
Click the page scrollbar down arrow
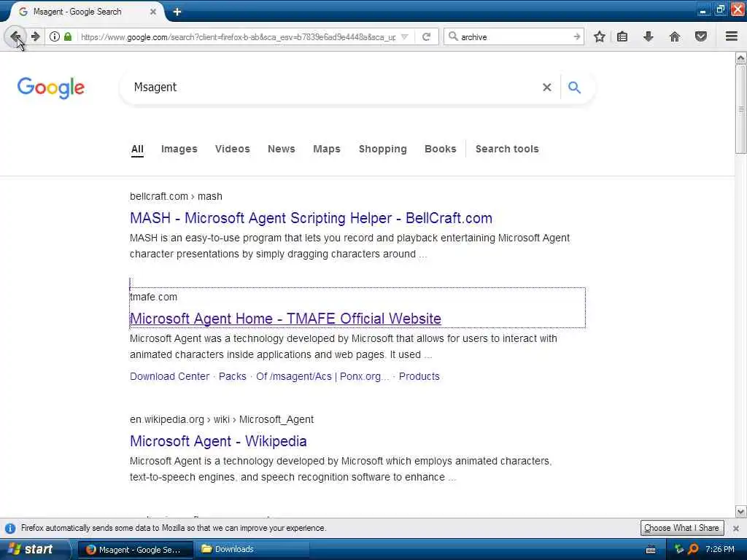tap(741, 511)
